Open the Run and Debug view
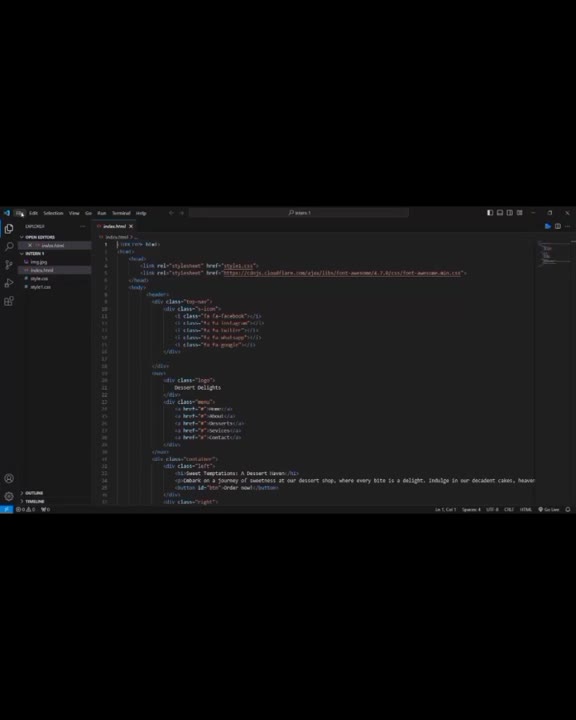The width and height of the screenshot is (576, 720). [9, 283]
